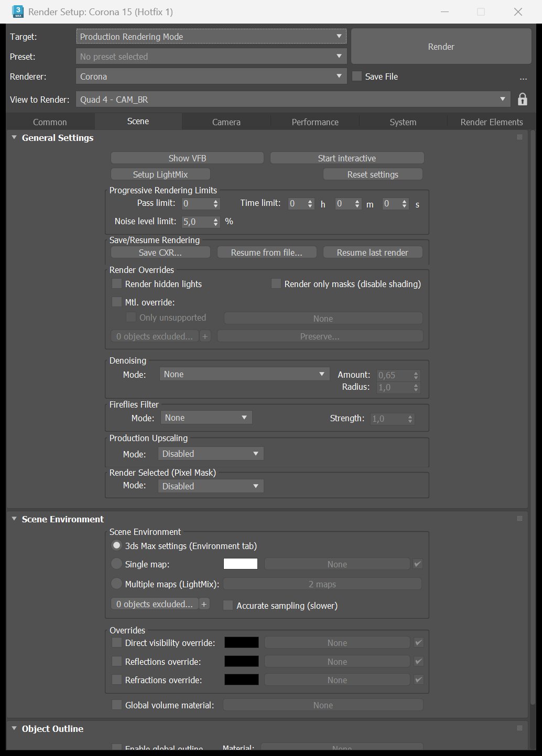The width and height of the screenshot is (542, 756).
Task: Select Multiple maps (LightMix) radio option
Action: [117, 583]
